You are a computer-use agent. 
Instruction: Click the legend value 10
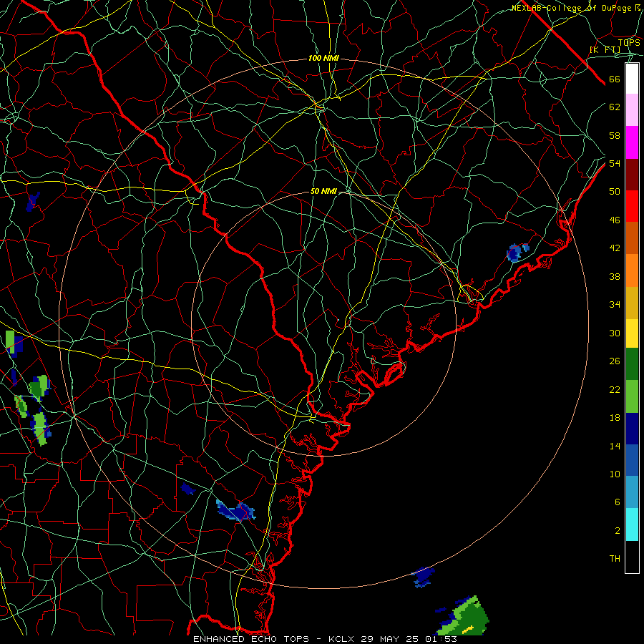pyautogui.click(x=615, y=474)
